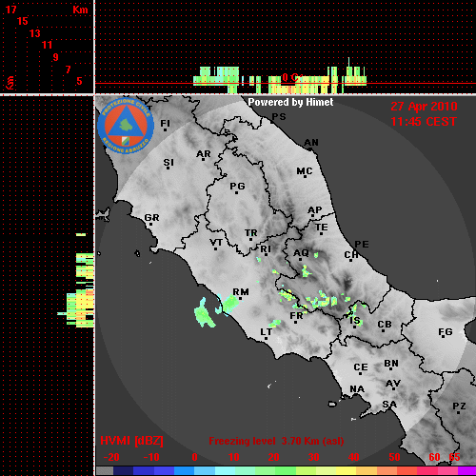Click the AN city label on coast

[x=311, y=143]
